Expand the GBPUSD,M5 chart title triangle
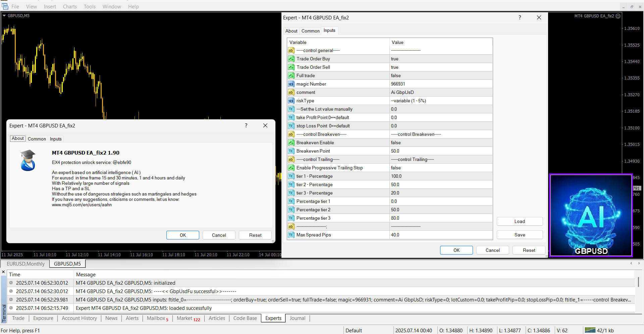 tap(4, 16)
